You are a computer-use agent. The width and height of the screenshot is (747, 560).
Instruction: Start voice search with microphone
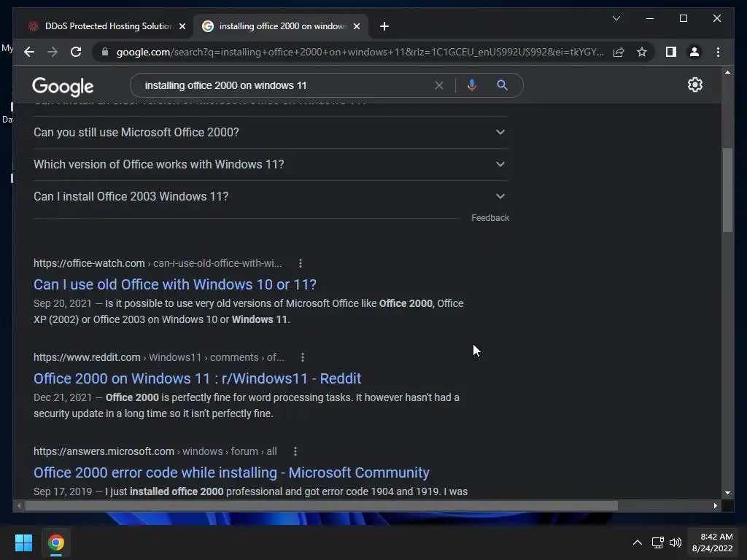pyautogui.click(x=472, y=85)
